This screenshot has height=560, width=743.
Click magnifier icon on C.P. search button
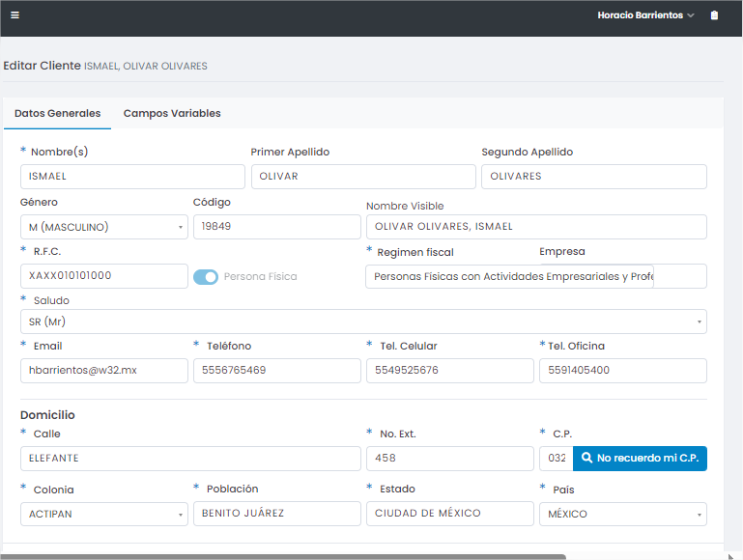(586, 458)
